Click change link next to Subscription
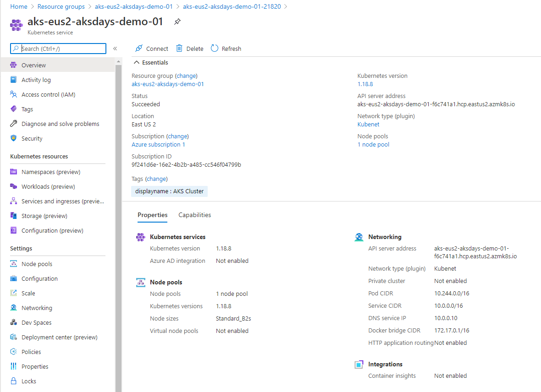Viewport: 541px width, 392px height. click(x=178, y=136)
